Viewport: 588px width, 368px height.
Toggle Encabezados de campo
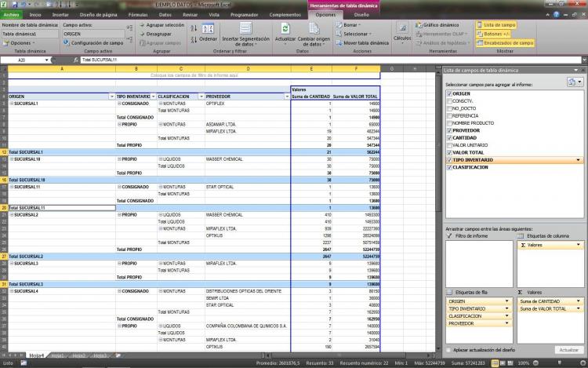coord(505,43)
